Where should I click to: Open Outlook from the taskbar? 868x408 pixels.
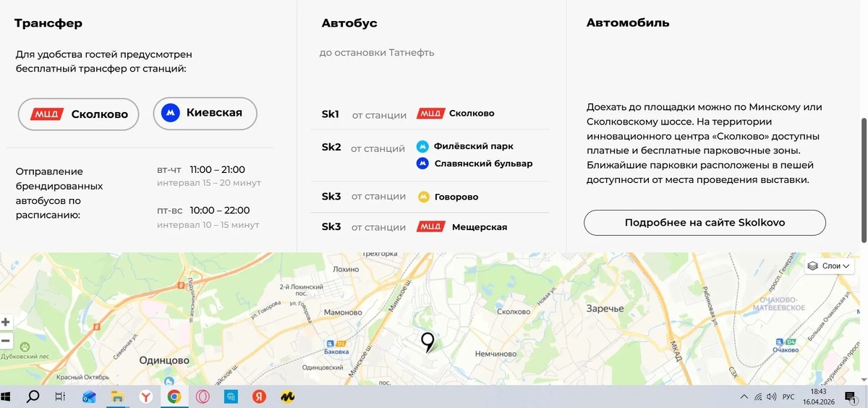click(x=88, y=397)
